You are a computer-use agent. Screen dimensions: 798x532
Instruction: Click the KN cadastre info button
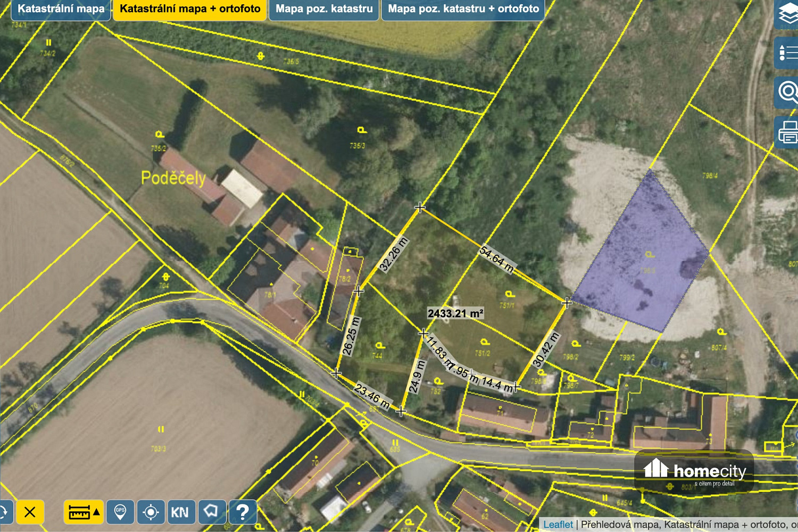tap(181, 512)
